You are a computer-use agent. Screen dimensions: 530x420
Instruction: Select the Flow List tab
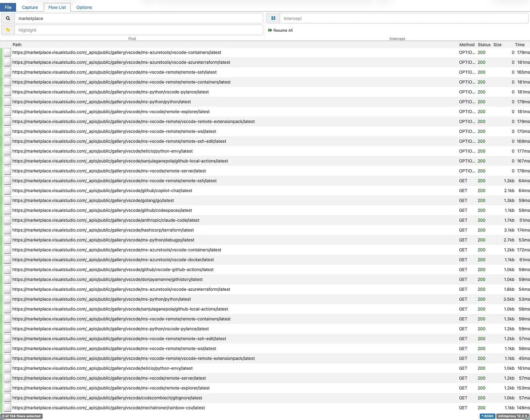pos(57,7)
